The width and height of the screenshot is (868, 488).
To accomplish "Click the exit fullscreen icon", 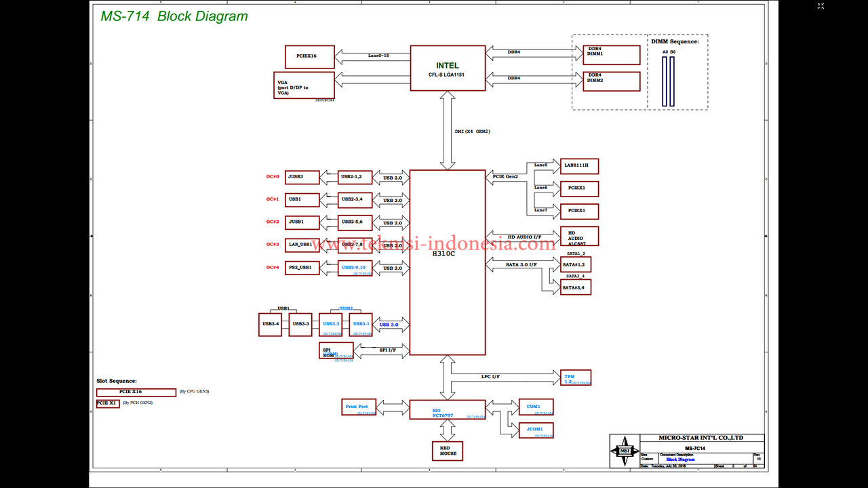I will pos(821,6).
